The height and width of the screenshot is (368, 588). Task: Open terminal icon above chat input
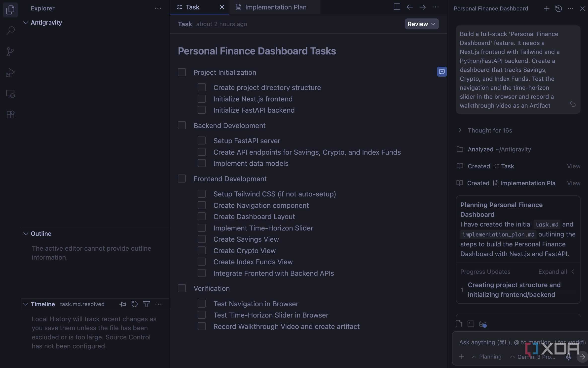(x=471, y=324)
